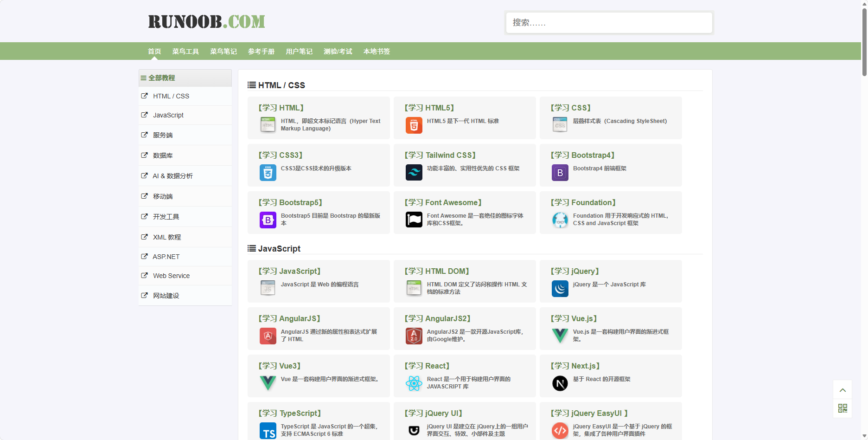Open the 菜鸟工具 navigation menu item

[x=185, y=52]
